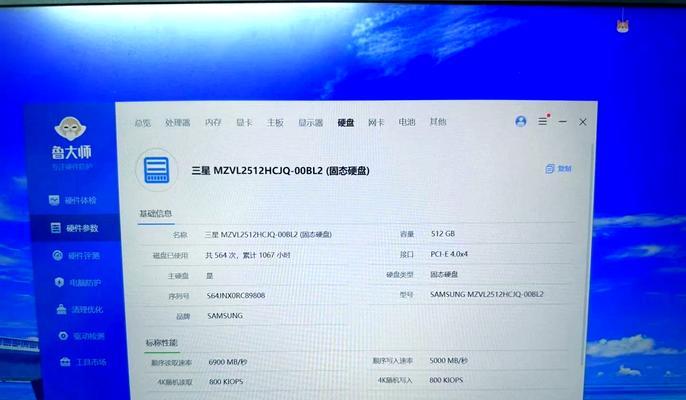Click the 基础信息 section header

(x=155, y=214)
